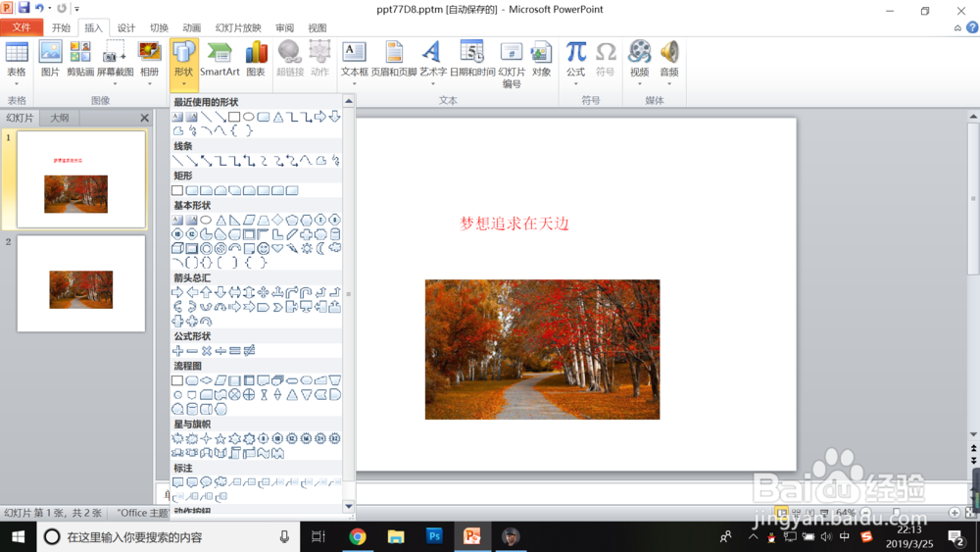Select the cylinder (can) in basic shapes

[x=335, y=234]
